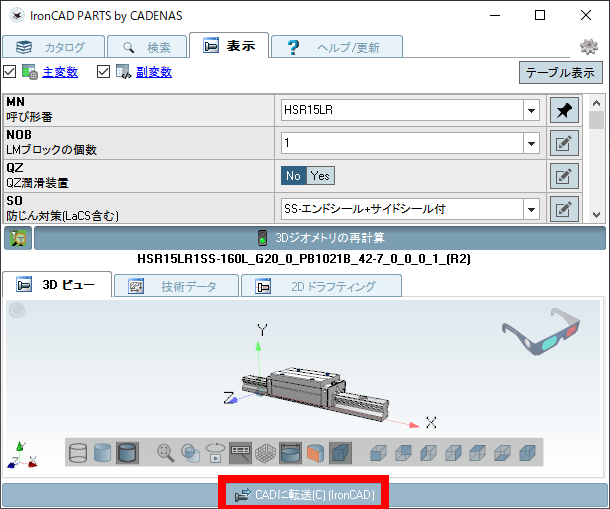Open the 副変数 link

pyautogui.click(x=154, y=72)
